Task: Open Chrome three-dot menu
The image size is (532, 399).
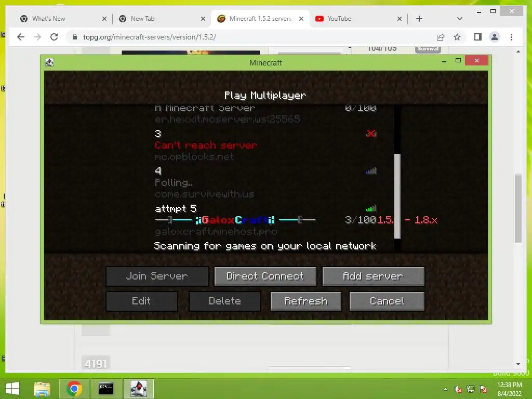Action: (512, 37)
